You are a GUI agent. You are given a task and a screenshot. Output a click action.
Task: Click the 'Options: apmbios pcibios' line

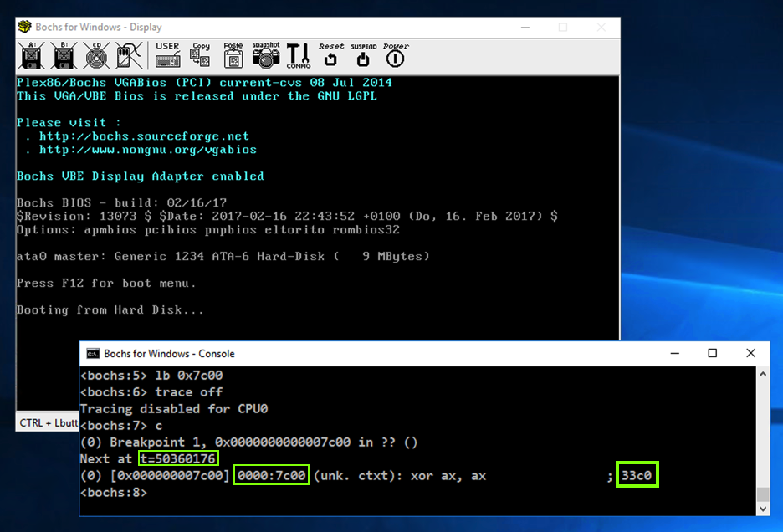tap(208, 229)
